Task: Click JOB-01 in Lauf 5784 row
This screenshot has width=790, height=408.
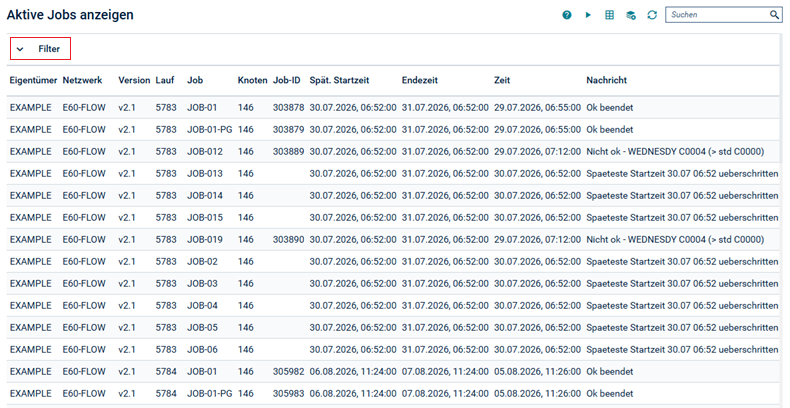Action: click(202, 371)
